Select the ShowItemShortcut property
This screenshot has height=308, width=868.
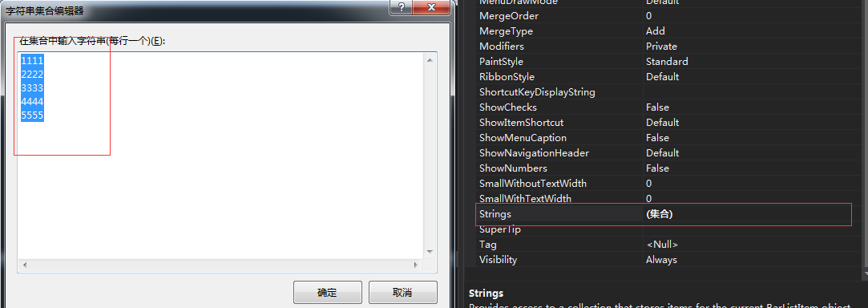[521, 123]
